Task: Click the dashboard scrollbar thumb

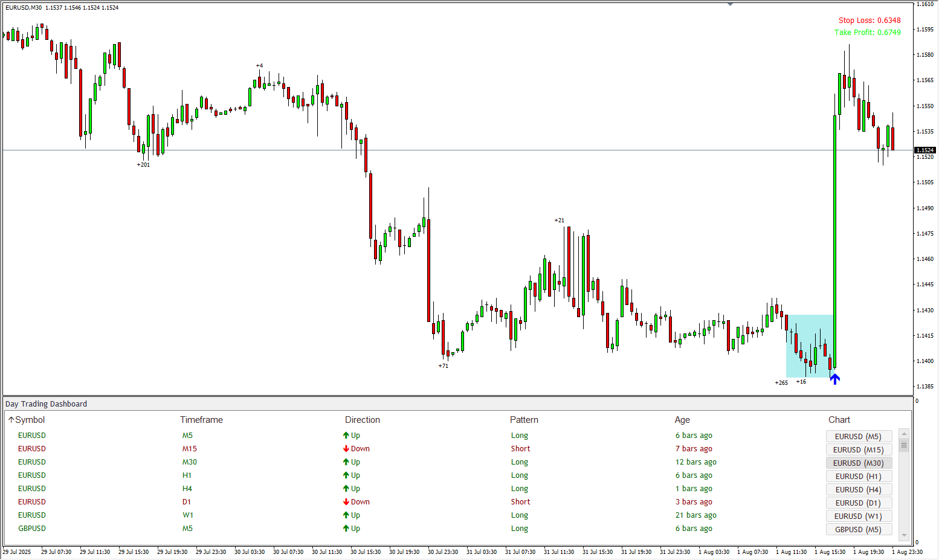Action: point(904,445)
